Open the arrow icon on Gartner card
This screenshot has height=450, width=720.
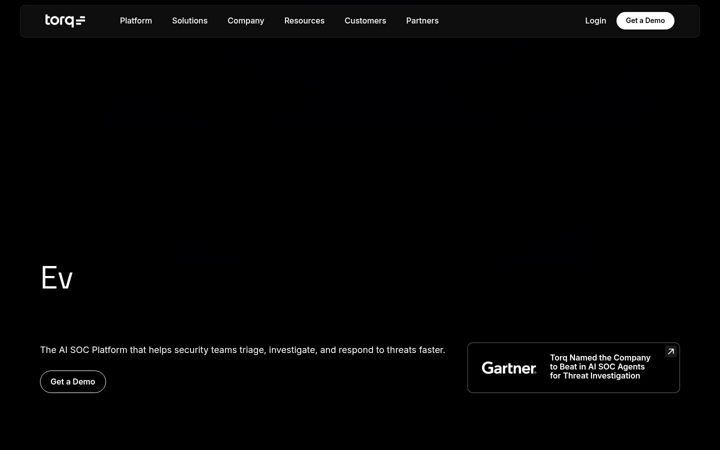670,352
